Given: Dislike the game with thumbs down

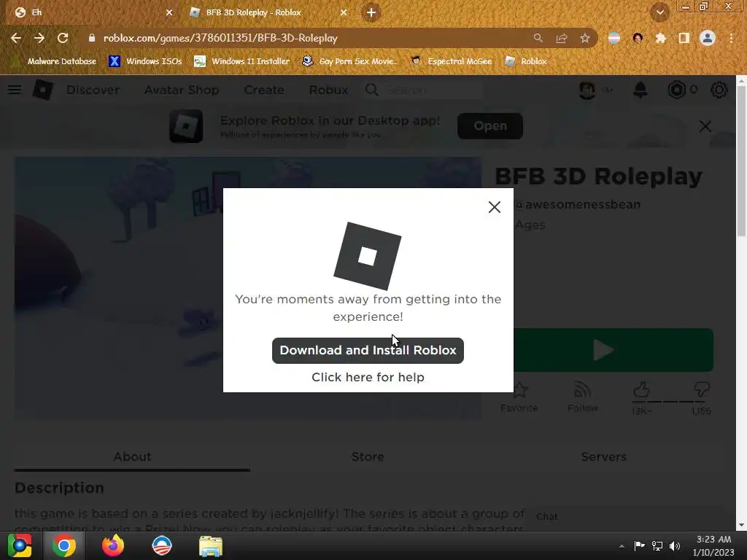Looking at the screenshot, I should (702, 389).
